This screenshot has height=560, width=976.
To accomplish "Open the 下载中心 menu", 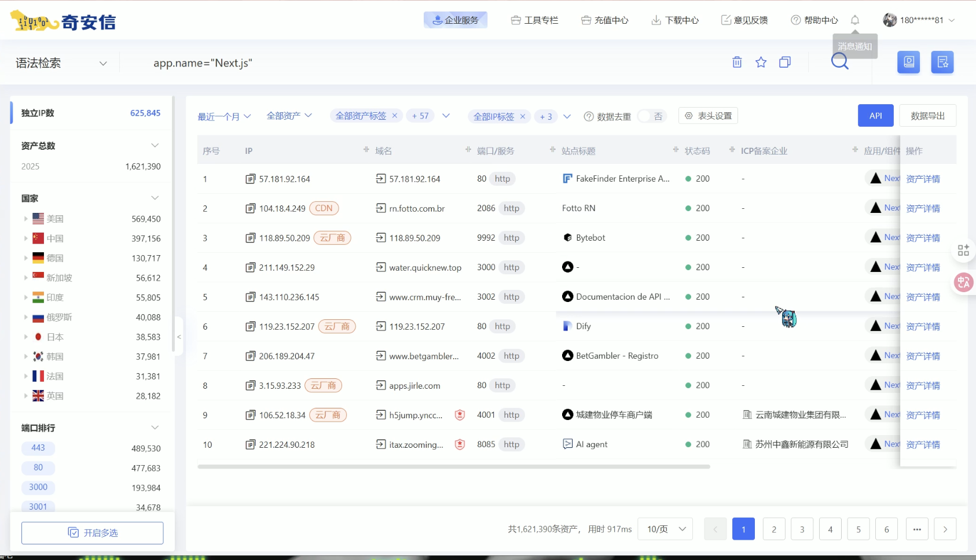I will pyautogui.click(x=675, y=20).
